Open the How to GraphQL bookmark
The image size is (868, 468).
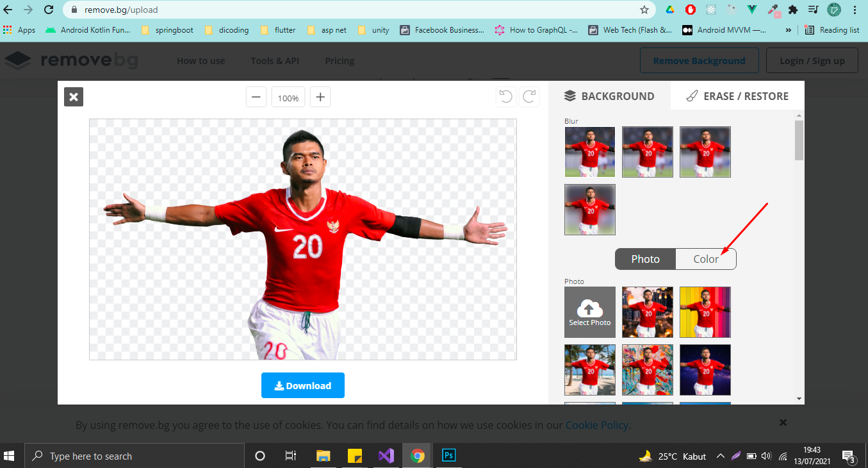[536, 30]
